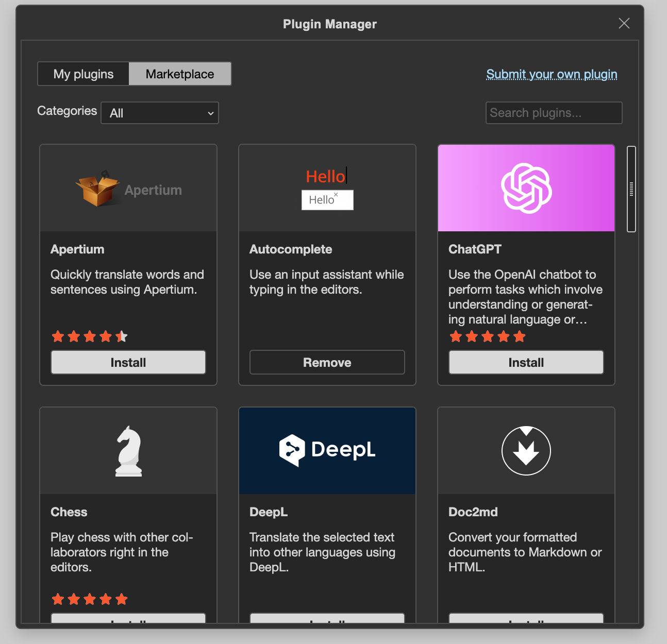
Task: Install the ChatGPT plugin
Action: click(x=526, y=362)
